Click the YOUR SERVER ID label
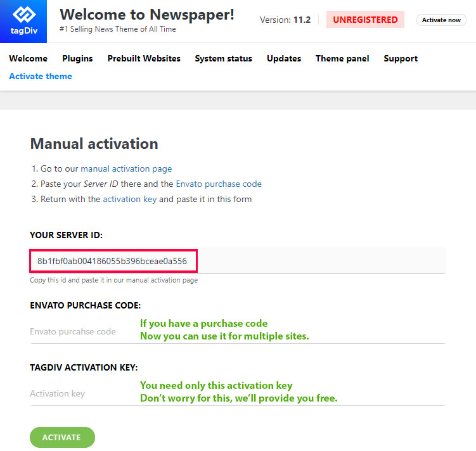This screenshot has width=476, height=451. (66, 235)
